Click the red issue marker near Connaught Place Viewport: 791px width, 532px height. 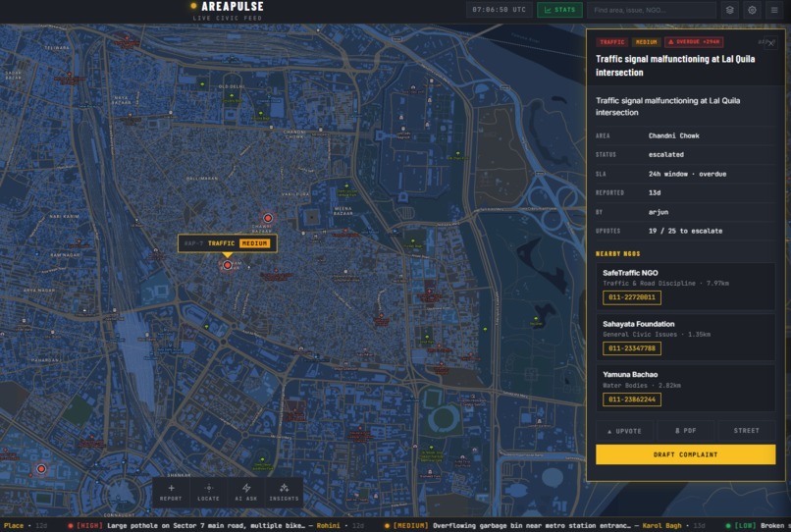(x=41, y=469)
